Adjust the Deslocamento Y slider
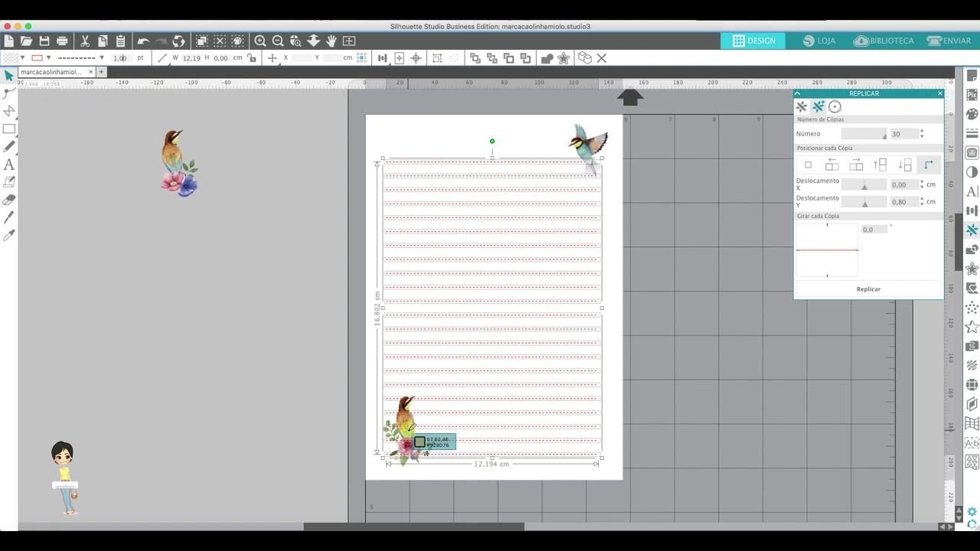Viewport: 980px width, 551px height. click(x=864, y=202)
